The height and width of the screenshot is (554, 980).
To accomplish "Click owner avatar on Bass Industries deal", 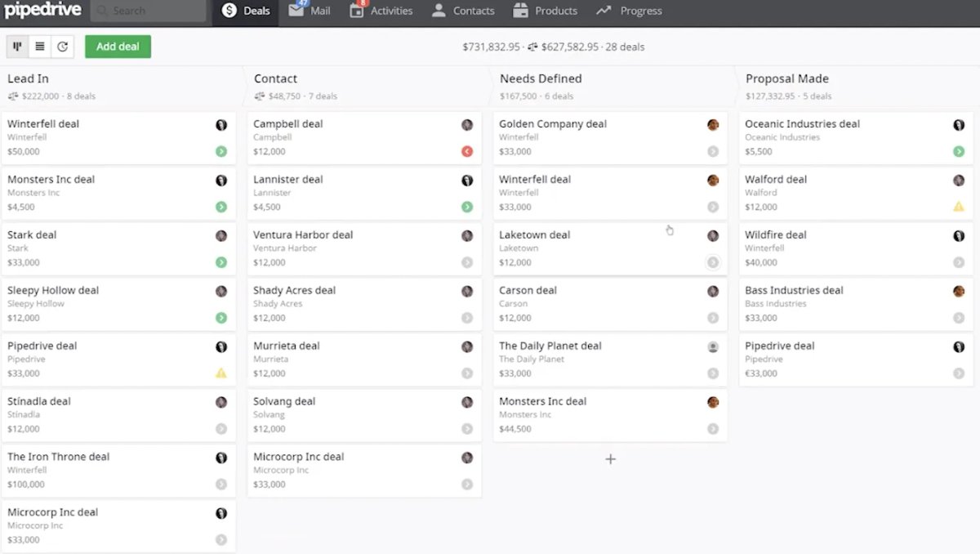I will [959, 292].
